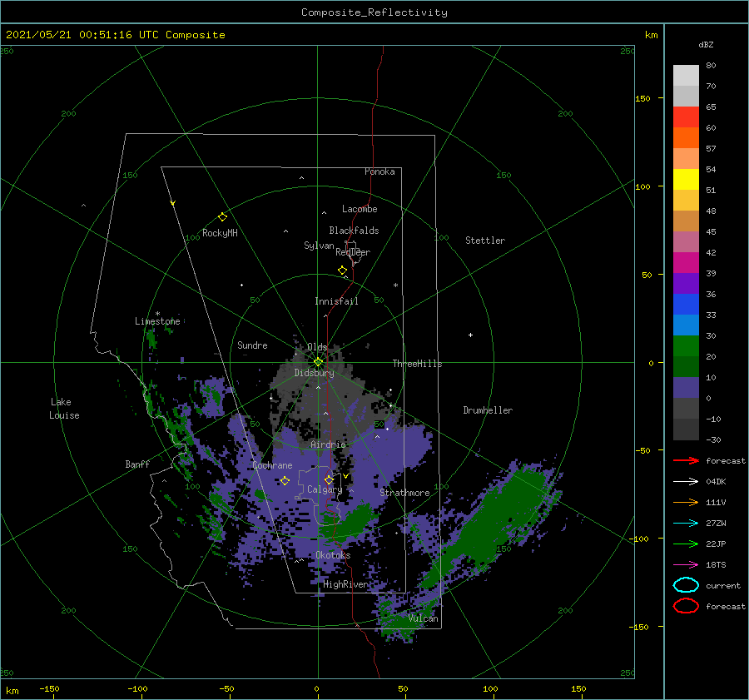The image size is (749, 700).
Task: Click the cyan 27ZW arrow icon
Action: coord(686,524)
